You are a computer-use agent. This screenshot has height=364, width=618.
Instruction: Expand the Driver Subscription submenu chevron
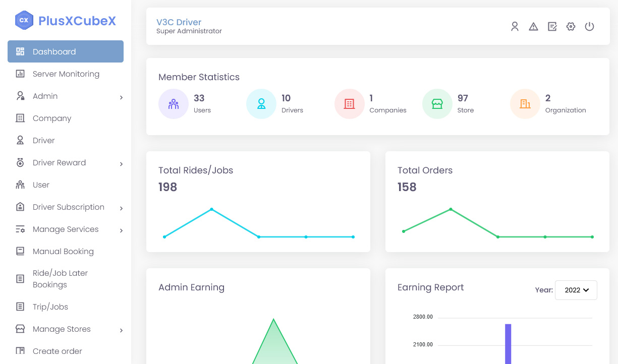(x=121, y=208)
